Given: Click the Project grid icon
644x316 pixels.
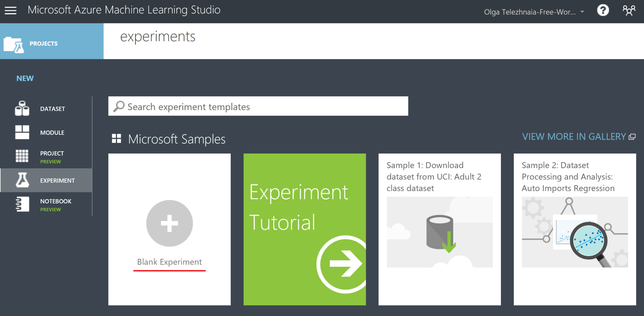Looking at the screenshot, I should [22, 156].
